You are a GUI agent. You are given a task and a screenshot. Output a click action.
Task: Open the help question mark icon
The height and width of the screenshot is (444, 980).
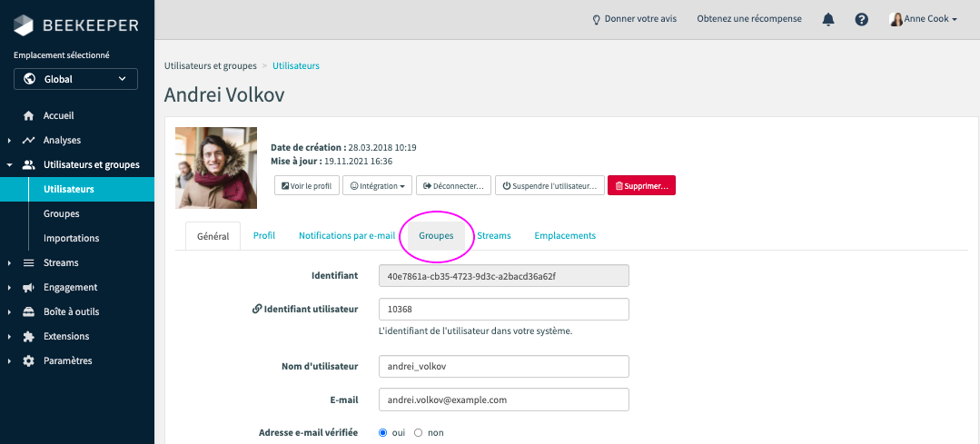click(x=862, y=19)
